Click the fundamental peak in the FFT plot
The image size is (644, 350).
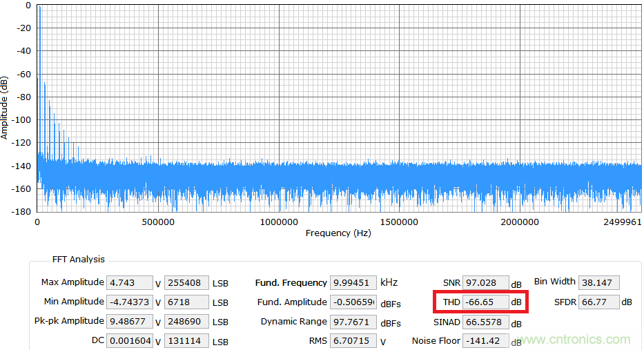click(39, 8)
